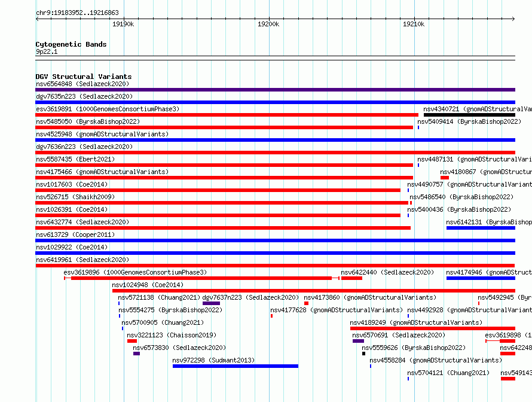
Task: Select the red bar under esv3619896
Action: [x=201, y=278]
